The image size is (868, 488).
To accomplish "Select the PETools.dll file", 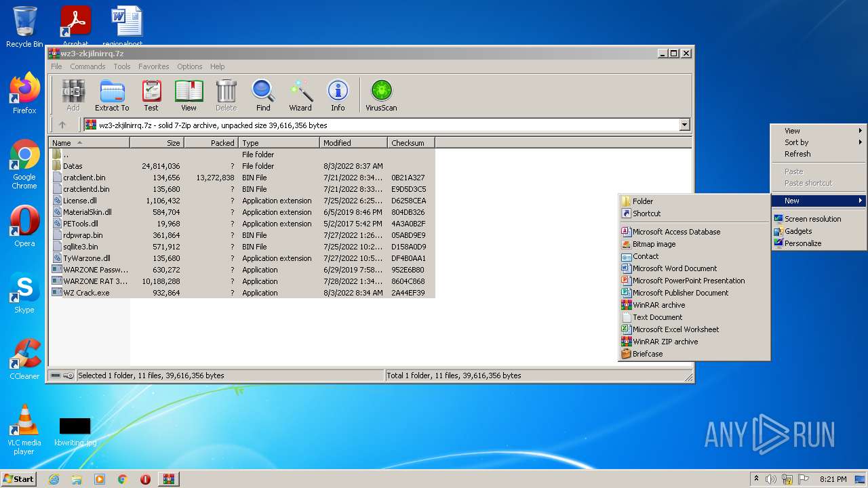I will click(x=242, y=224).
